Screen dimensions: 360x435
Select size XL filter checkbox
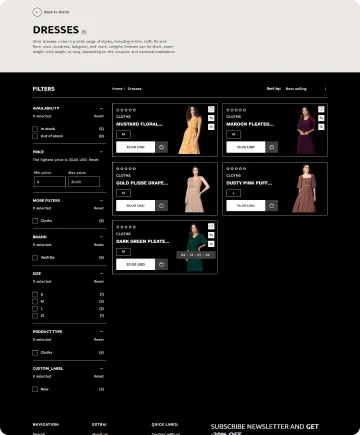click(35, 316)
